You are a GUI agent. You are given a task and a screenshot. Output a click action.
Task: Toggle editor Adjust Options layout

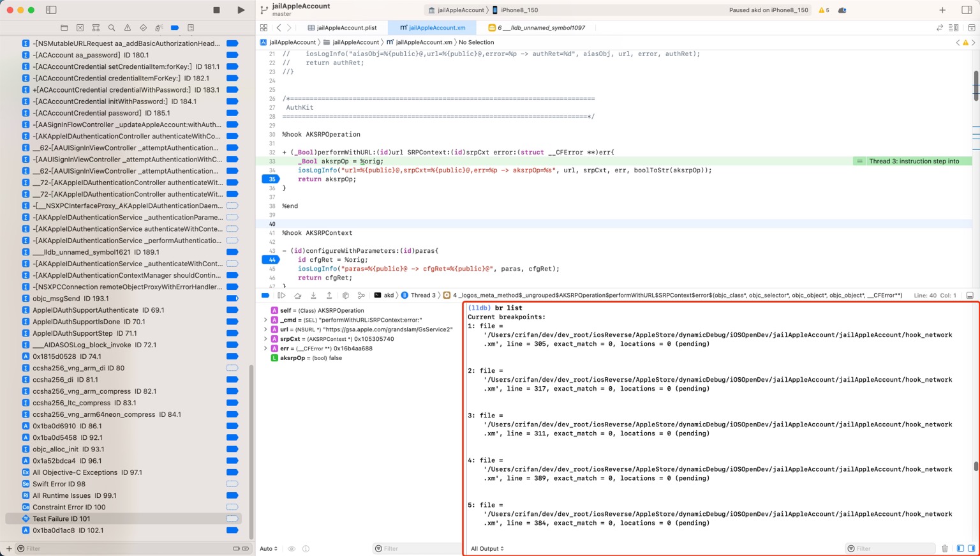click(953, 28)
